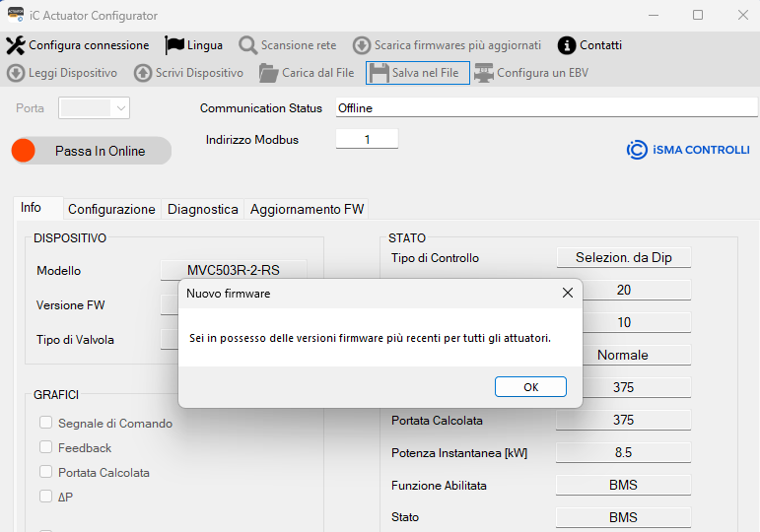Image resolution: width=760 pixels, height=532 pixels.
Task: Enable the Segnale di Comando checkbox
Action: point(45,423)
